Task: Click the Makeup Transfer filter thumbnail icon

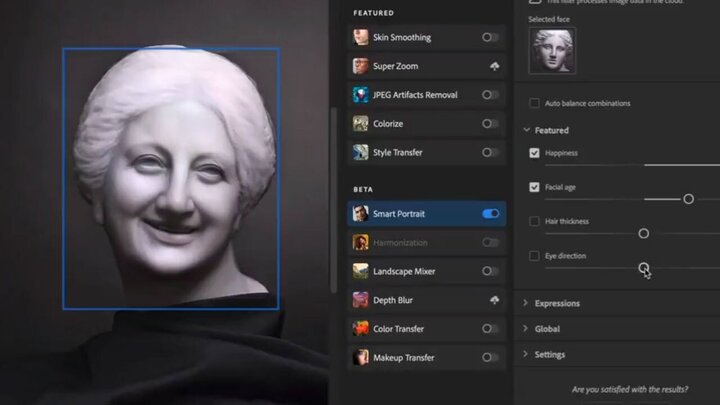Action: [360, 357]
